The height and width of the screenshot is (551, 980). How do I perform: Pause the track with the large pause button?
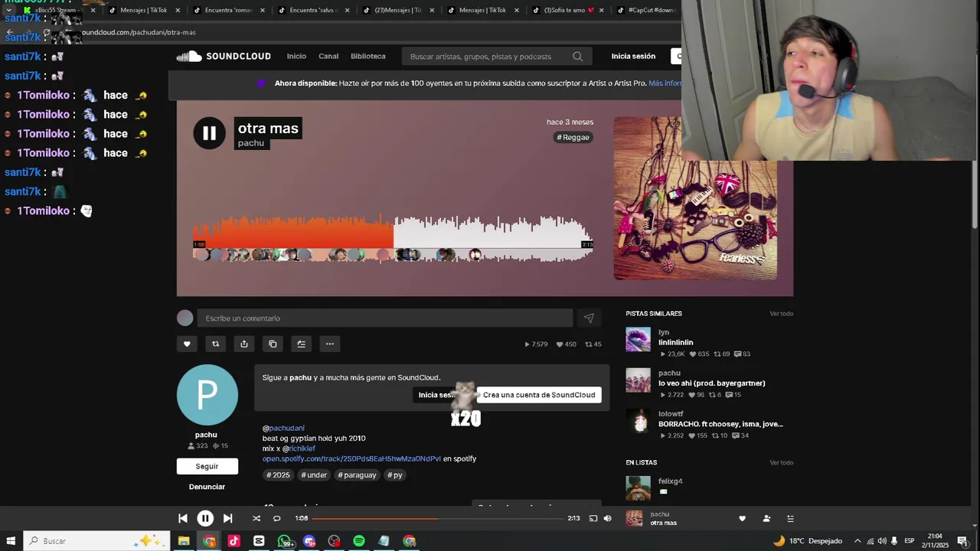[x=209, y=133]
